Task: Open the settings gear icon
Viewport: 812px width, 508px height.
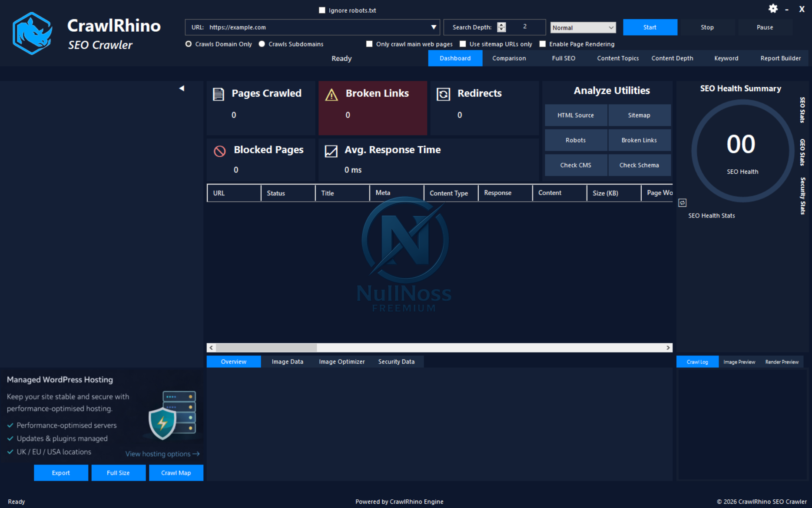Action: (773, 8)
